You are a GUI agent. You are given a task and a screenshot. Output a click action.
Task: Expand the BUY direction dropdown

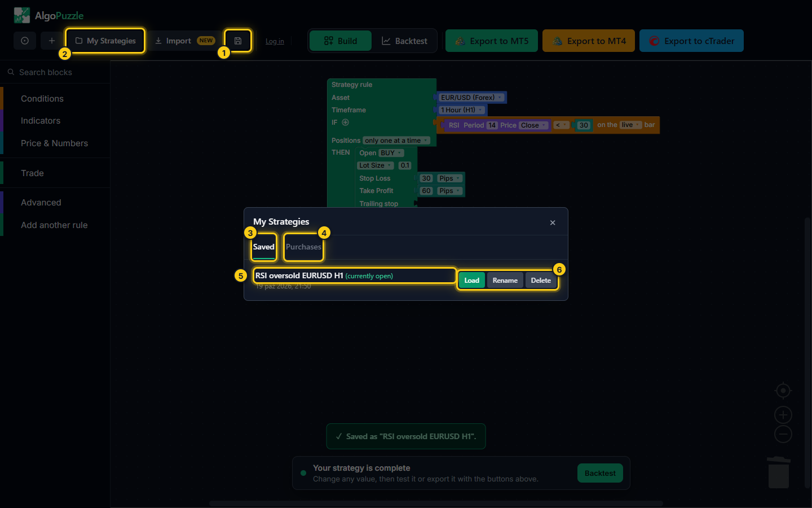coord(391,153)
